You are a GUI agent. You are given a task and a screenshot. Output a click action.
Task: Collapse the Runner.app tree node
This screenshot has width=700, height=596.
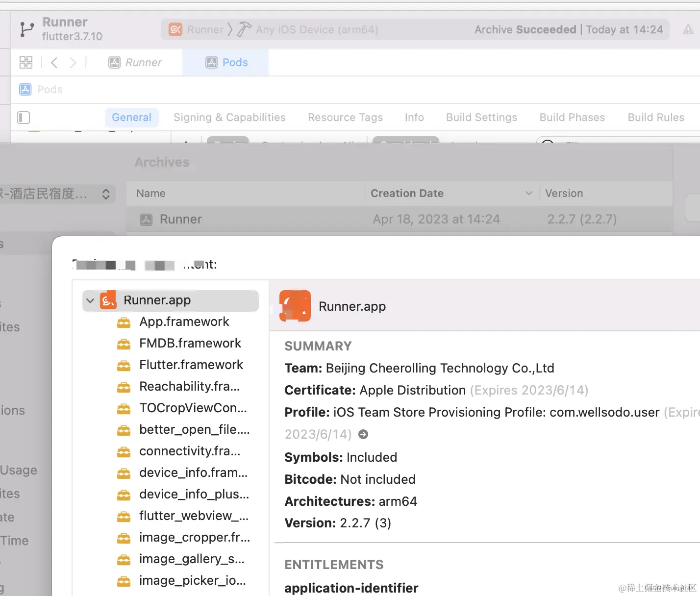click(x=90, y=300)
